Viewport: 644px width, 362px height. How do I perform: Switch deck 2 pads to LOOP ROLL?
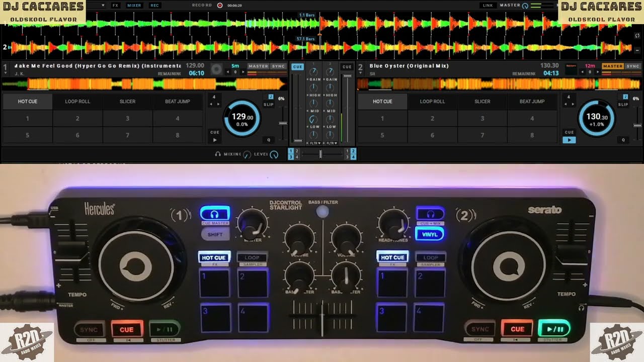coord(432,102)
